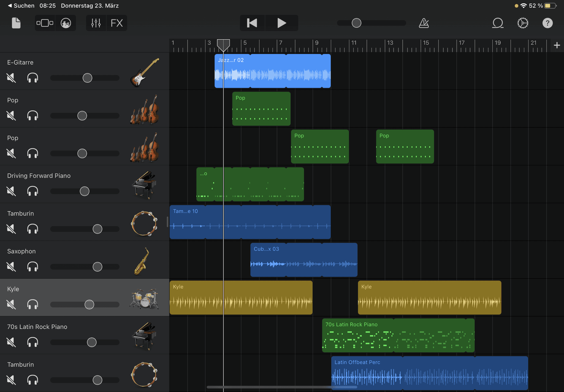
Task: Open My Songs document browser
Action: (x=16, y=23)
